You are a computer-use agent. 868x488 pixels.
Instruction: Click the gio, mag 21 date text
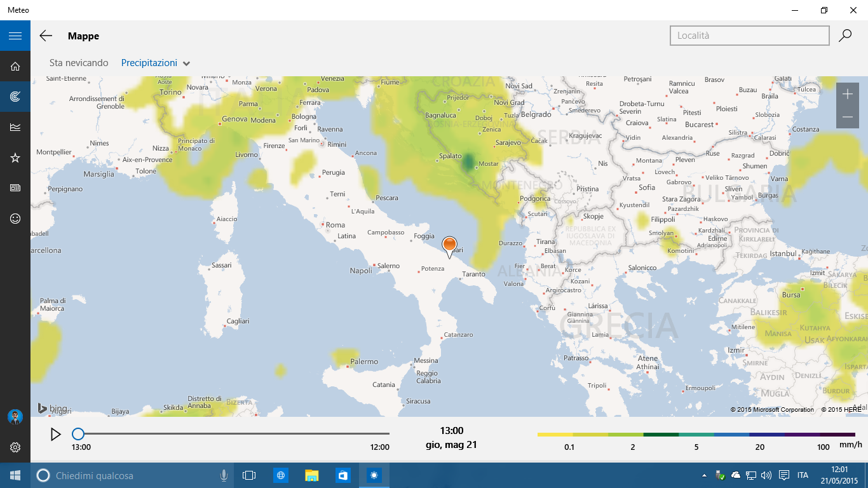coord(451,445)
